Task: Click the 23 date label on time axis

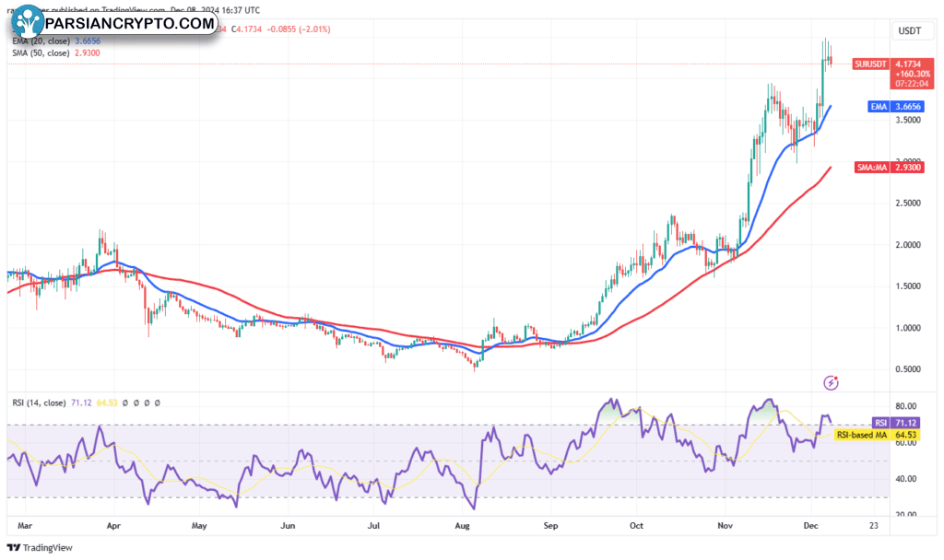Action: coord(874,525)
